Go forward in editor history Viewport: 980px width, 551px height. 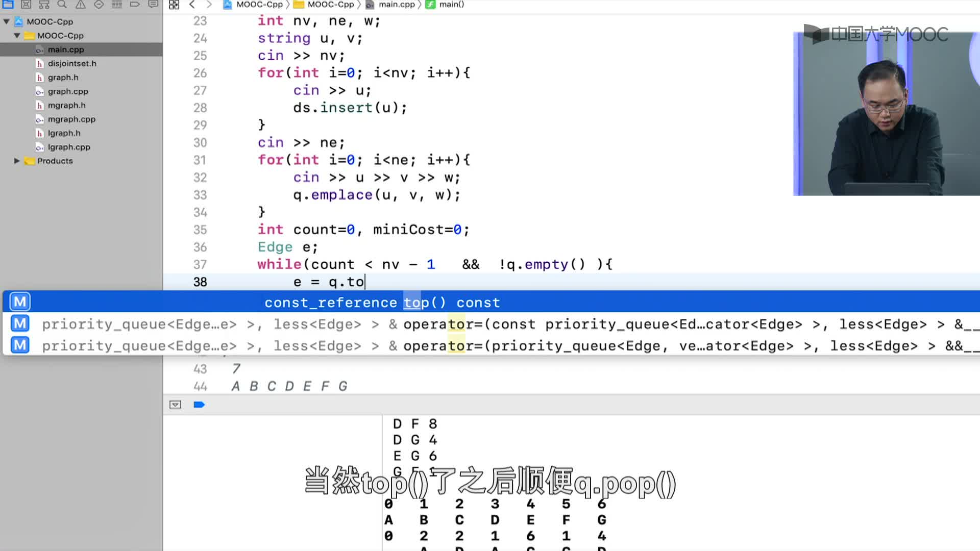pyautogui.click(x=209, y=5)
